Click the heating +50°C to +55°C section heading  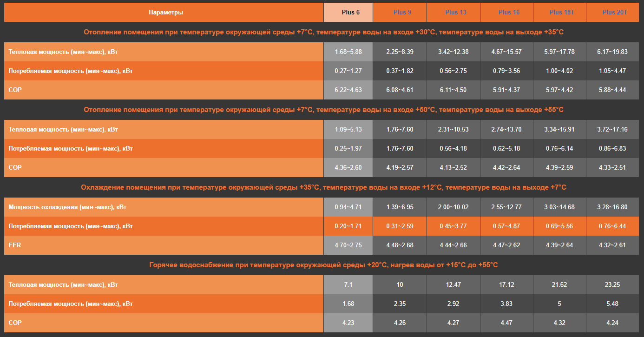tap(323, 110)
